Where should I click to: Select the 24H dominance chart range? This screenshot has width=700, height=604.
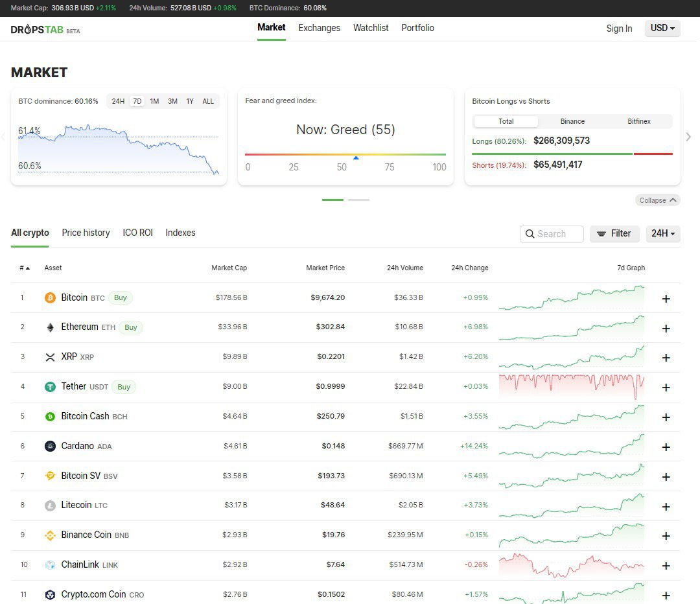pos(118,101)
